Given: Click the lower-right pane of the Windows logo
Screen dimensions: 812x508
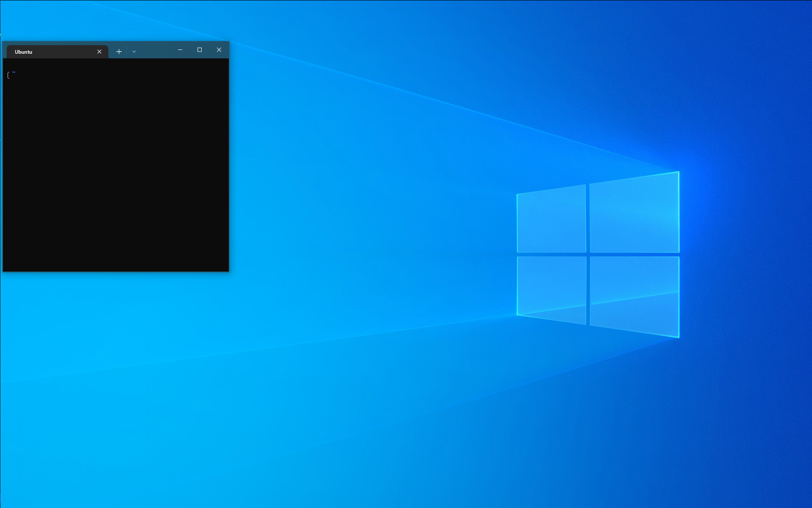Looking at the screenshot, I should [634, 295].
